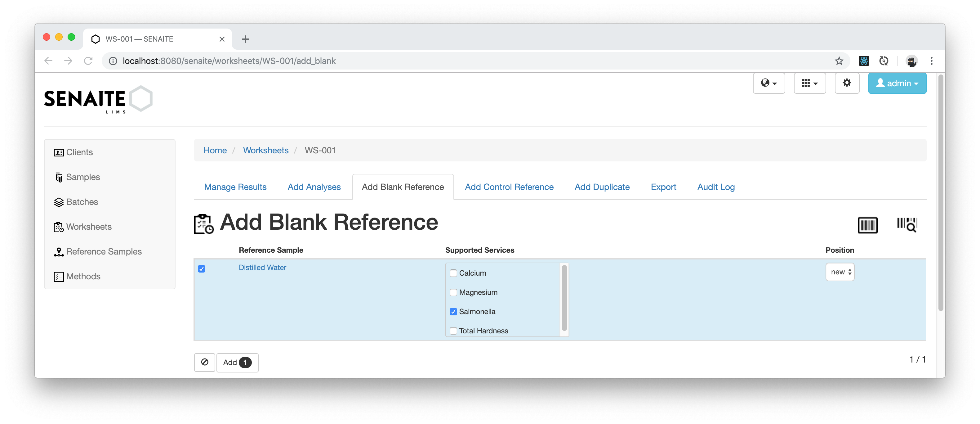
Task: Bookmark this page with the star icon
Action: point(839,61)
